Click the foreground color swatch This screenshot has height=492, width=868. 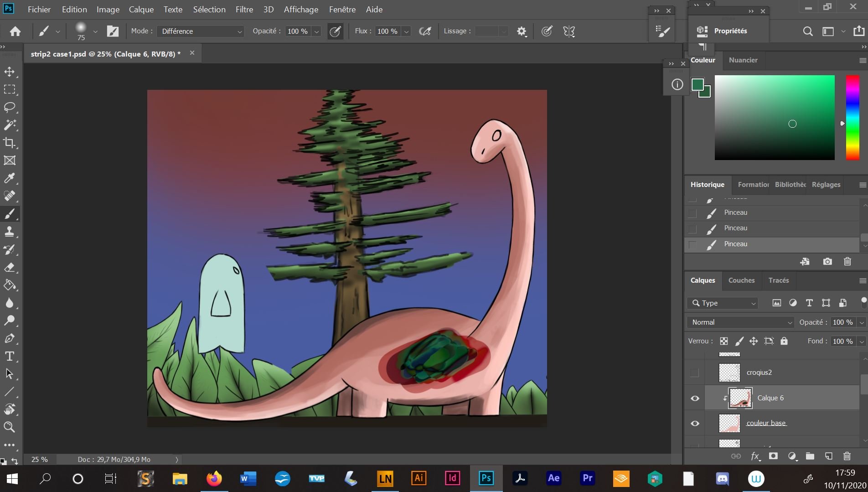(x=697, y=84)
